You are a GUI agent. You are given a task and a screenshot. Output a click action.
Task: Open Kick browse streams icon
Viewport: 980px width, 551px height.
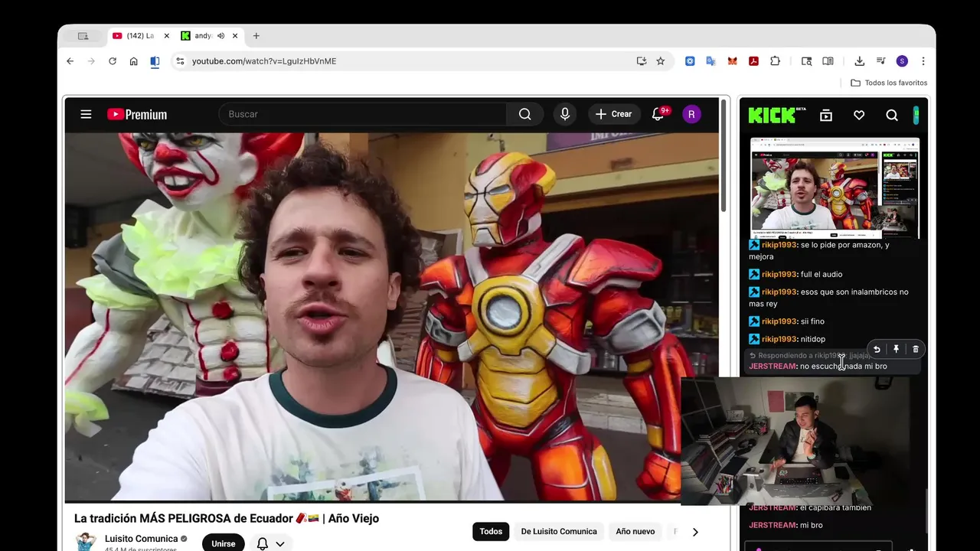click(826, 115)
